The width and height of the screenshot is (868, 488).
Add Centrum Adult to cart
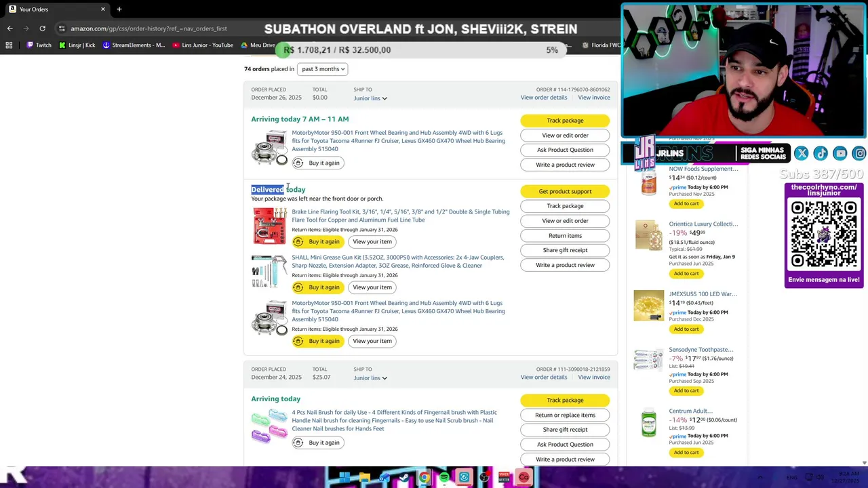[x=686, y=453]
